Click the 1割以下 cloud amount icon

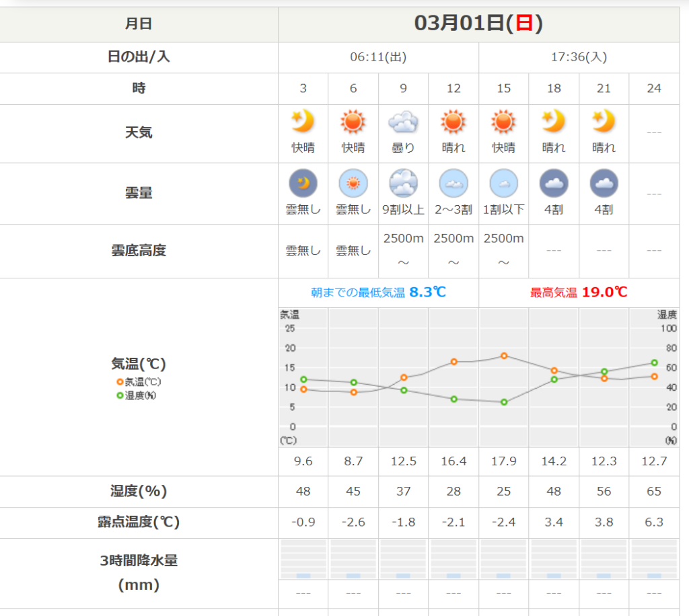(503, 183)
